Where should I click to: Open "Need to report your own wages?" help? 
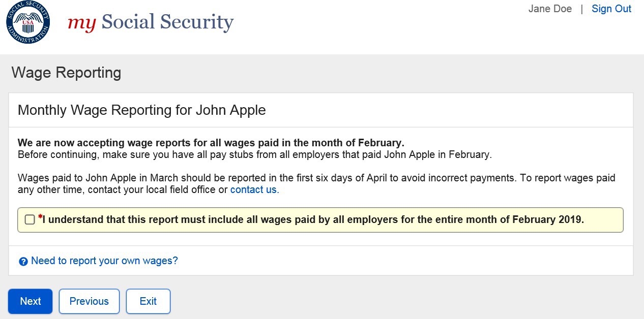(104, 261)
